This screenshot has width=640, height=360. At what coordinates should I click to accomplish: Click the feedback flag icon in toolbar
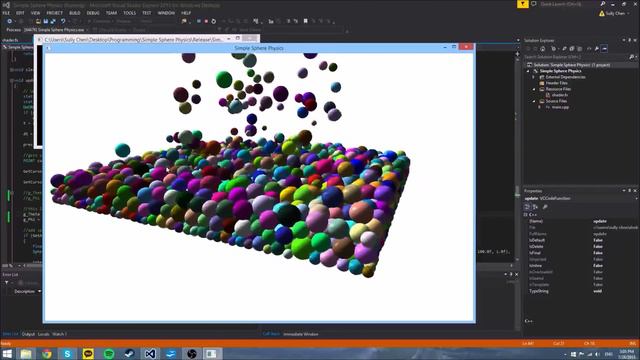click(184, 21)
